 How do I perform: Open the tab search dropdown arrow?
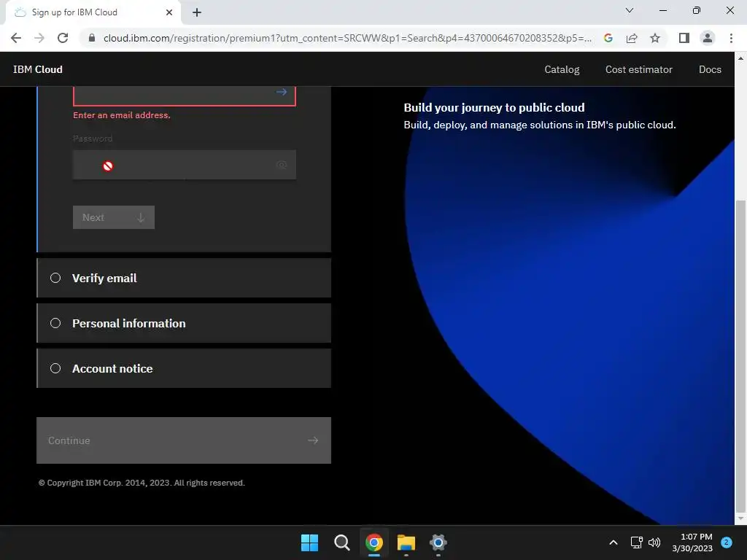coord(630,10)
